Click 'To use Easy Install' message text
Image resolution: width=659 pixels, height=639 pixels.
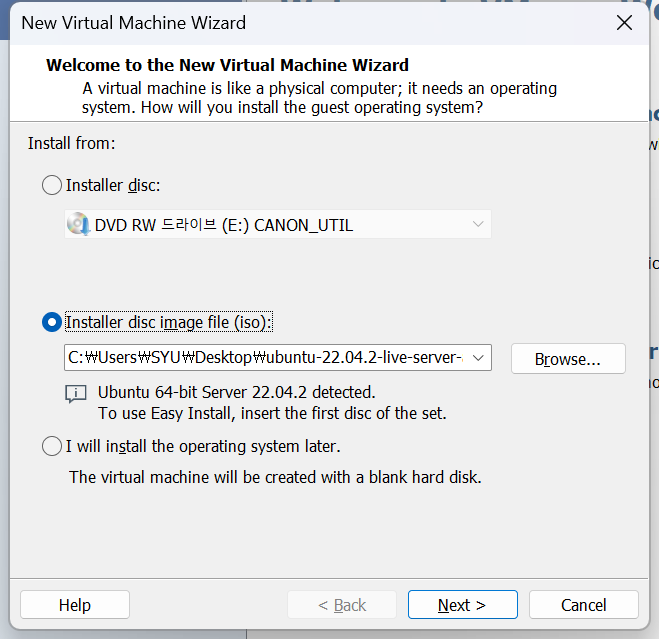(x=272, y=413)
